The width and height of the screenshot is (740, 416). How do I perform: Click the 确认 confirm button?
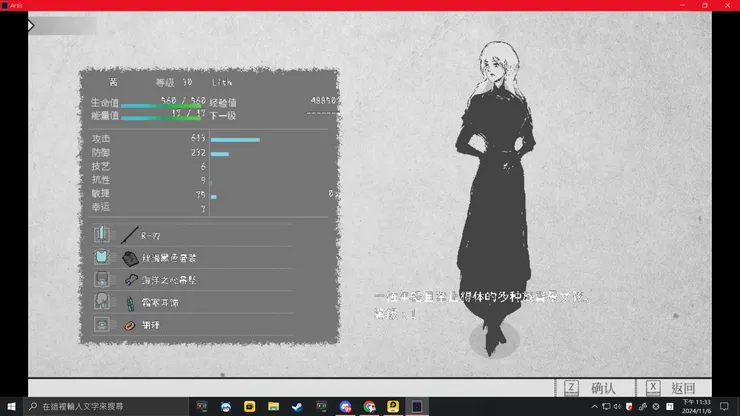click(603, 388)
